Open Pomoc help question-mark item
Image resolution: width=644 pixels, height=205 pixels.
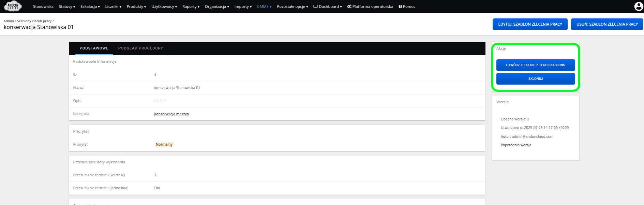click(x=407, y=6)
